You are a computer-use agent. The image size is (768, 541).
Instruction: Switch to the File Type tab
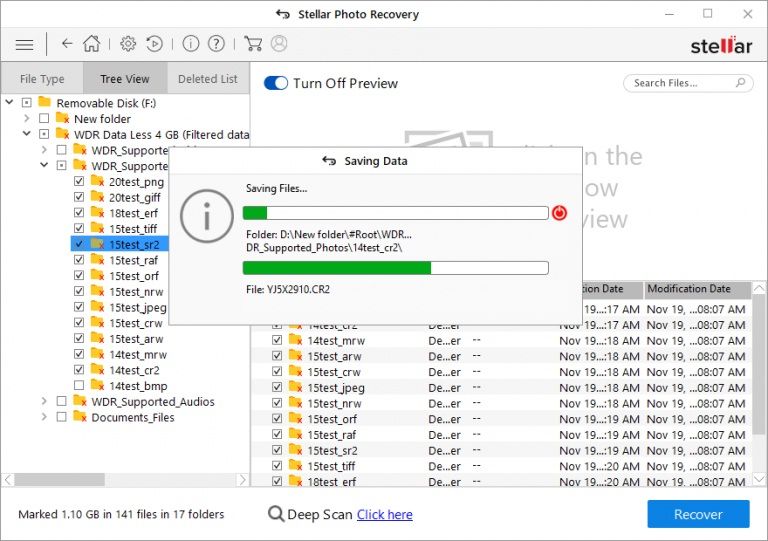pos(42,78)
